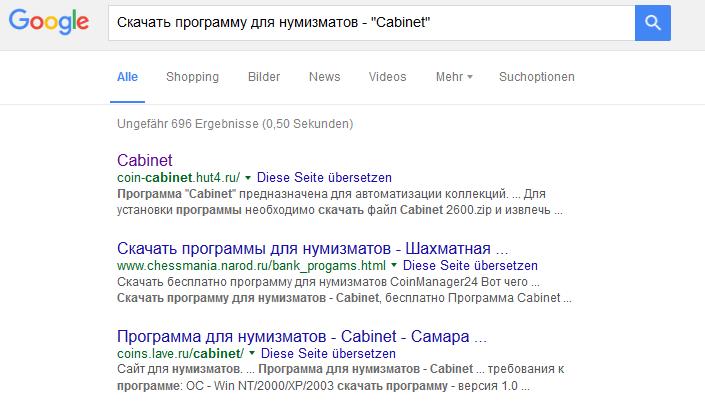The height and width of the screenshot is (414, 705).
Task: Open Suchoptionen search tools
Action: pos(537,77)
